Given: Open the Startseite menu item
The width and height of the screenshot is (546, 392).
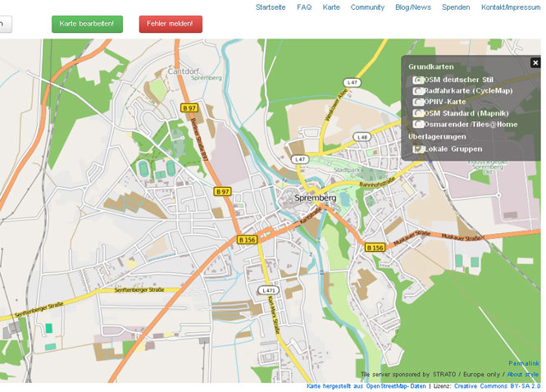Looking at the screenshot, I should (271, 7).
